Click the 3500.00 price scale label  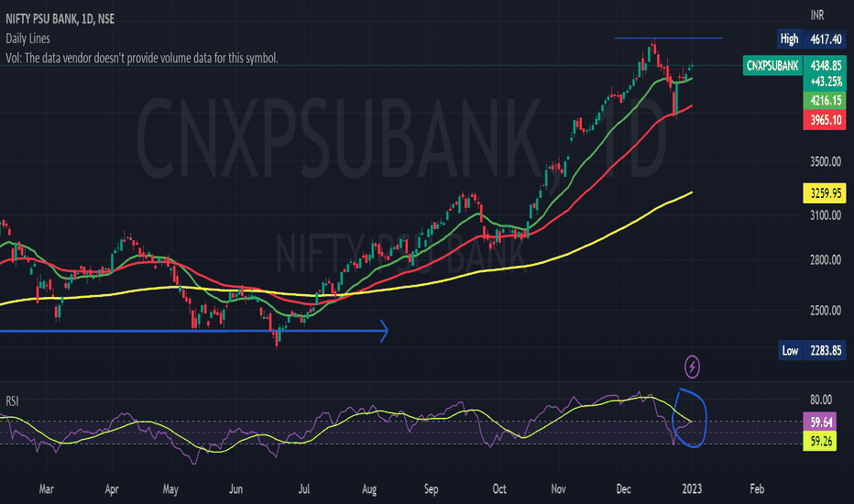[x=825, y=162]
